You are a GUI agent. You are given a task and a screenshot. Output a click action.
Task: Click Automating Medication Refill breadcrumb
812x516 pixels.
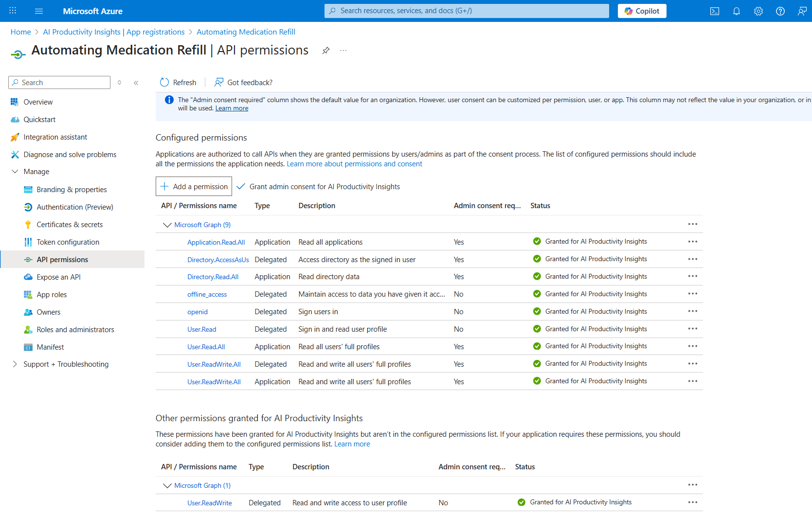tap(246, 32)
